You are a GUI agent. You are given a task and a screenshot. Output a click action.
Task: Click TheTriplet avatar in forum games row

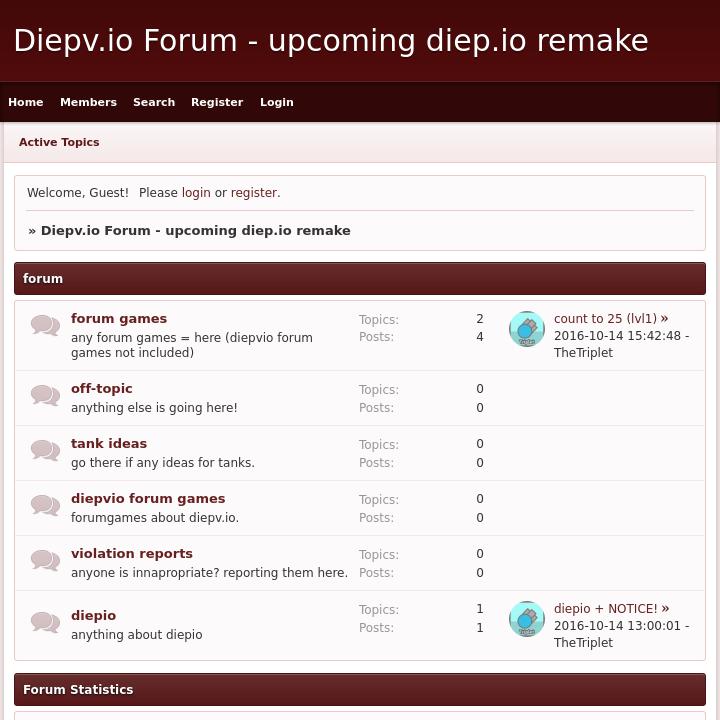(526, 329)
